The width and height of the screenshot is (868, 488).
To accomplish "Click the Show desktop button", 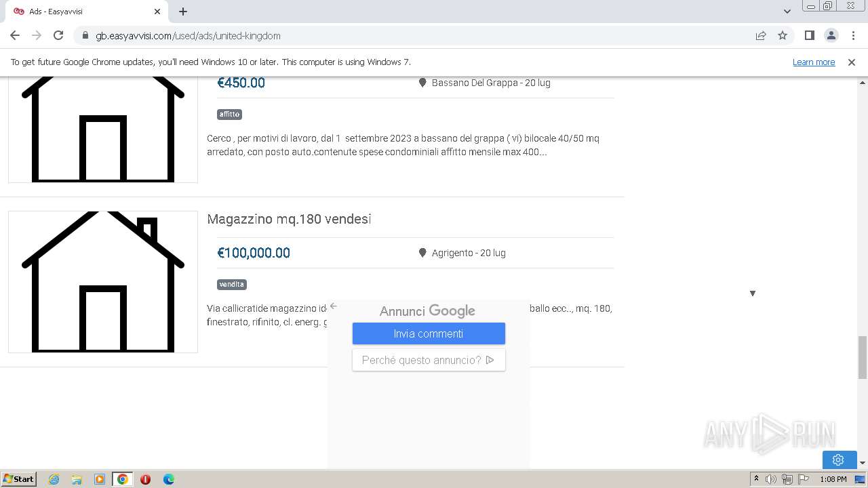I will click(861, 479).
